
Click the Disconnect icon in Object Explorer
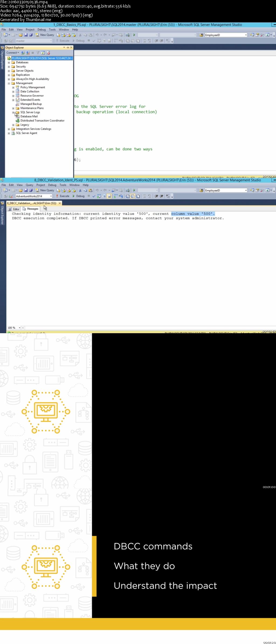28,53
